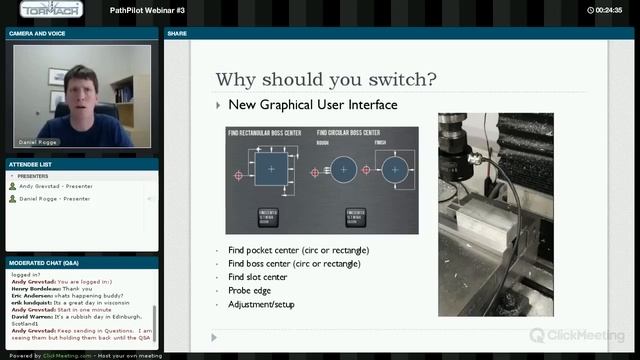Click Daniel Rogge's camera video feed
Viewport: 640px width, 360px height.
(82, 96)
